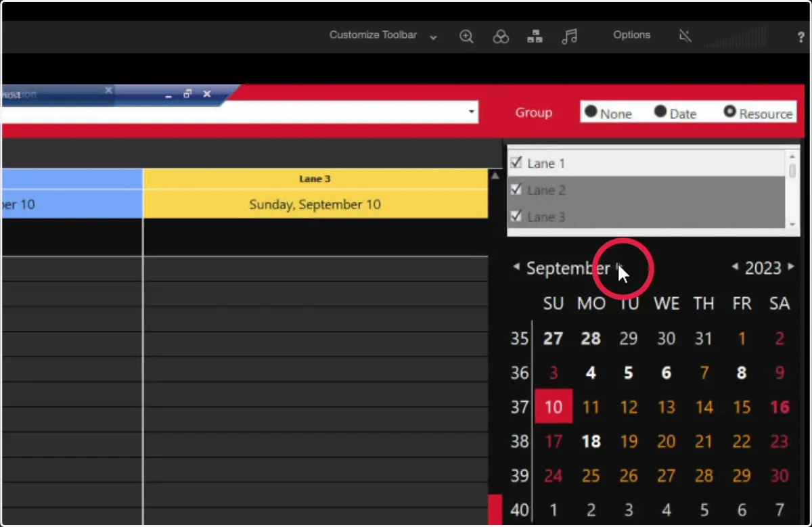Click the help question mark
The width and height of the screenshot is (812, 527).
[x=801, y=37]
